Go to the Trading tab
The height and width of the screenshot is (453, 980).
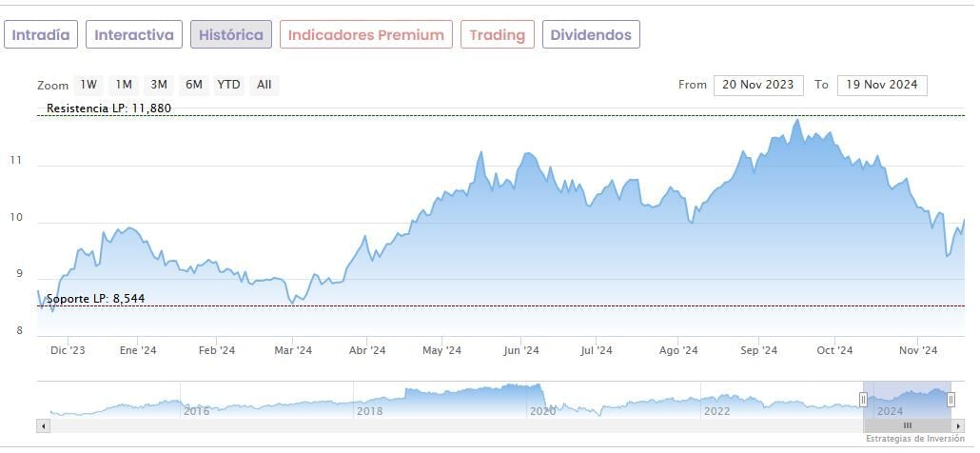[497, 35]
